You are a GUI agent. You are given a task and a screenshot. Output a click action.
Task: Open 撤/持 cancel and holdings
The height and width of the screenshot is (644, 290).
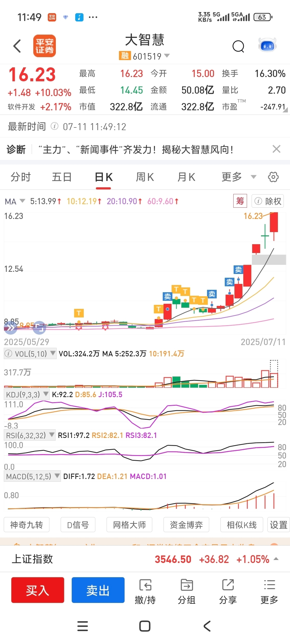(145, 592)
